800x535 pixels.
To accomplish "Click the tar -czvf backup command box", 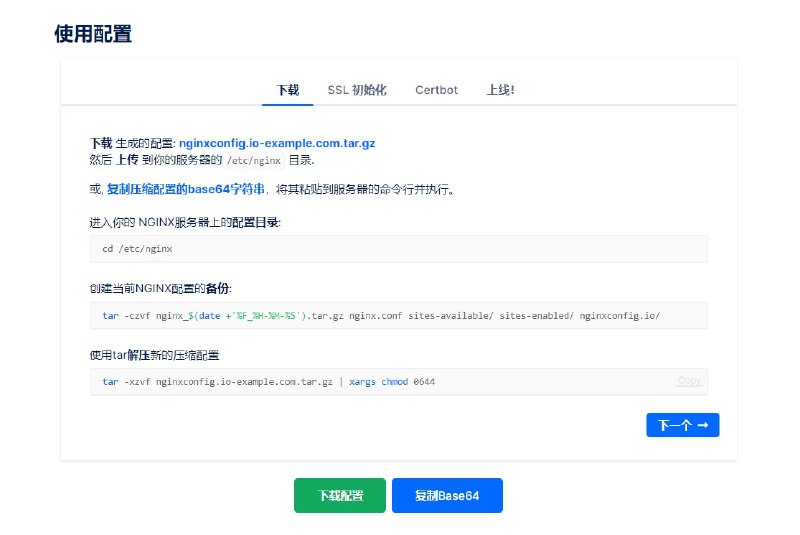I will (x=398, y=315).
